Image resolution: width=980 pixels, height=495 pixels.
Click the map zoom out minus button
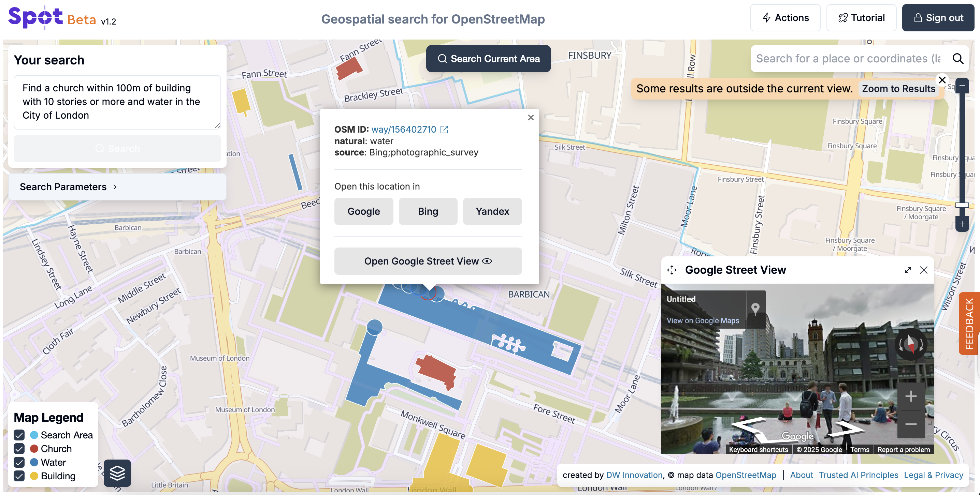coord(962,86)
